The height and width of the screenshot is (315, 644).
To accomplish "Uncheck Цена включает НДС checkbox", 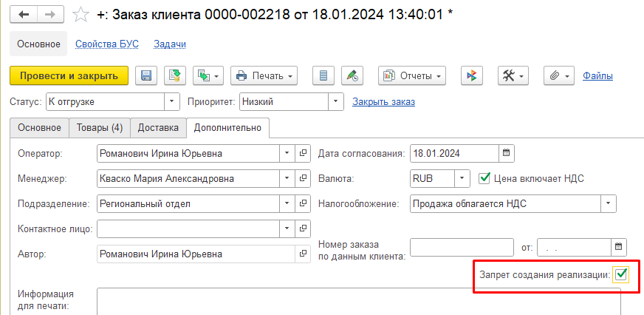I will 484,177.
